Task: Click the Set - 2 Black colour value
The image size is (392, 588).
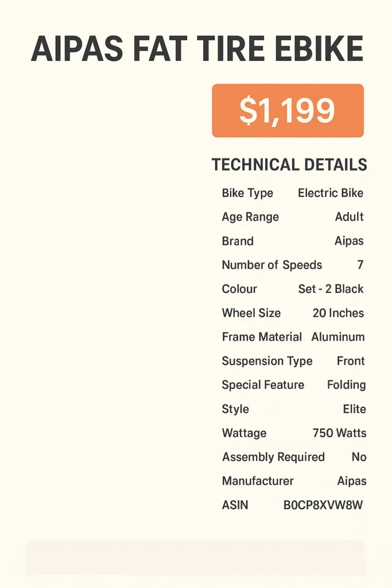Action: [x=331, y=289]
